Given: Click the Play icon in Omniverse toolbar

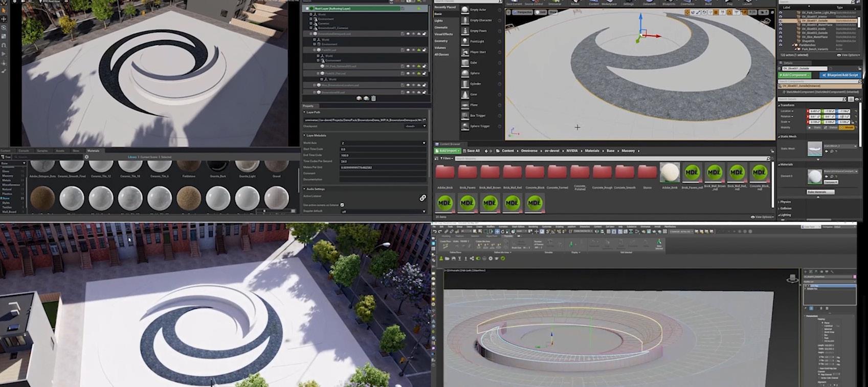Looking at the screenshot, I should tap(4, 54).
